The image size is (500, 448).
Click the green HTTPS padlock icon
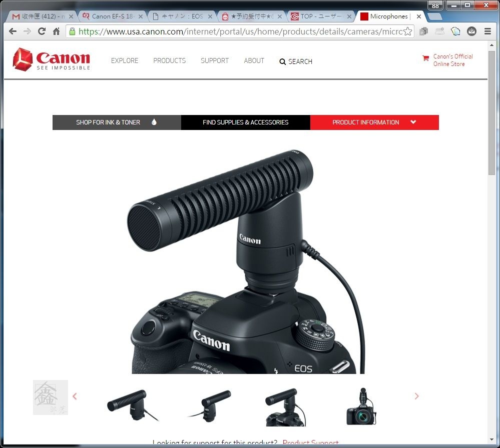point(73,31)
